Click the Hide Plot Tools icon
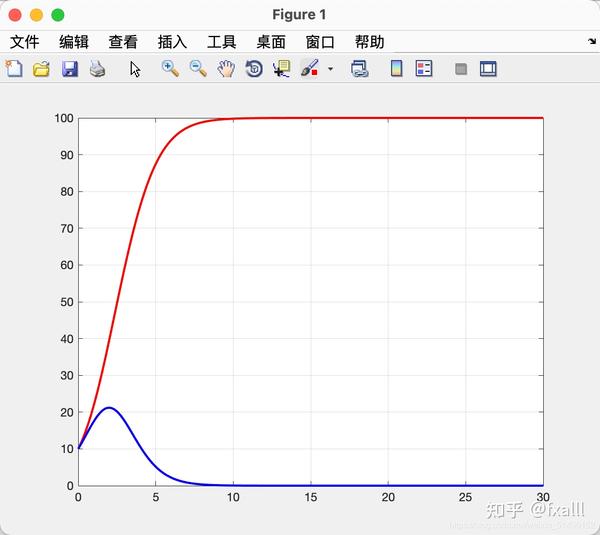Screen dimensions: 600x535 click(461, 69)
